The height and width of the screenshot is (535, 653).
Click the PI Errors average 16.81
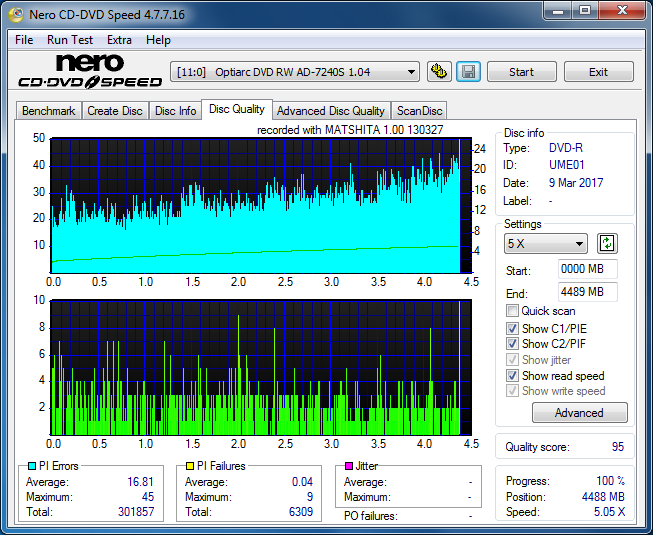coord(140,482)
